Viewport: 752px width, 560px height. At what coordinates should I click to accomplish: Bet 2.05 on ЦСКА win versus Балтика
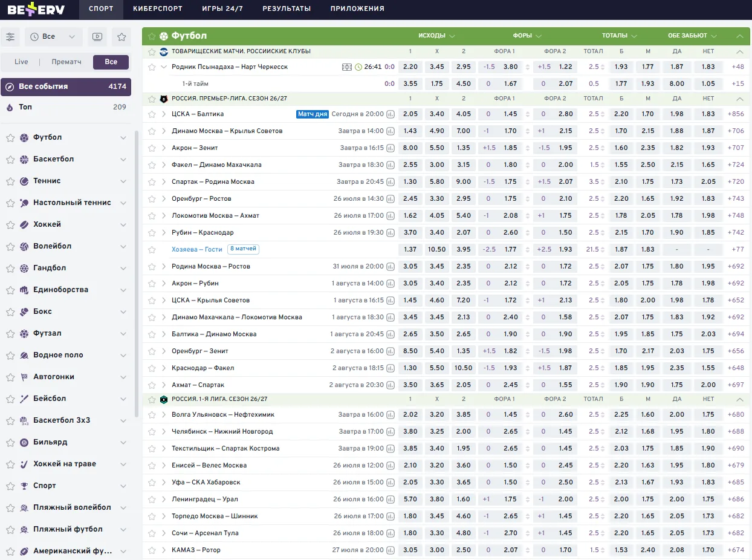[x=410, y=114]
